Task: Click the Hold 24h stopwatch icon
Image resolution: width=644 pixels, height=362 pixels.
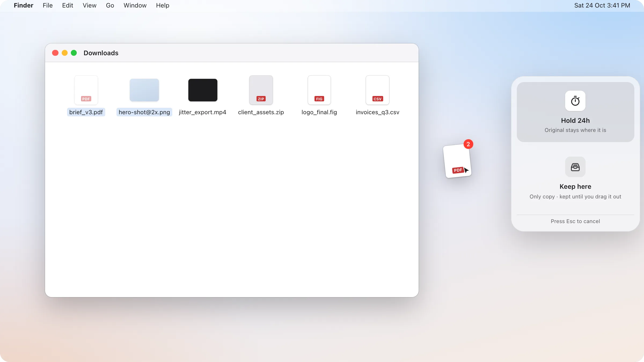Action: 575,101
